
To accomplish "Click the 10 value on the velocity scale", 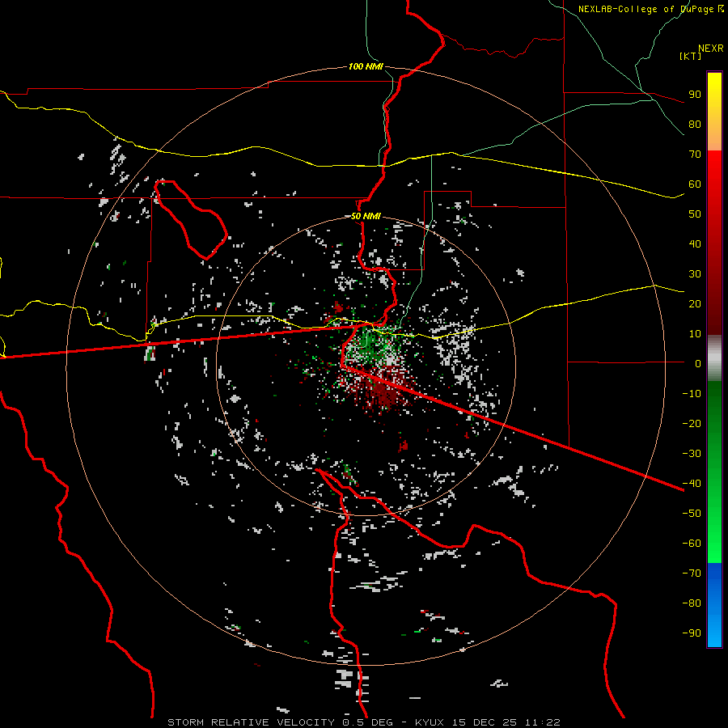I will coord(695,334).
